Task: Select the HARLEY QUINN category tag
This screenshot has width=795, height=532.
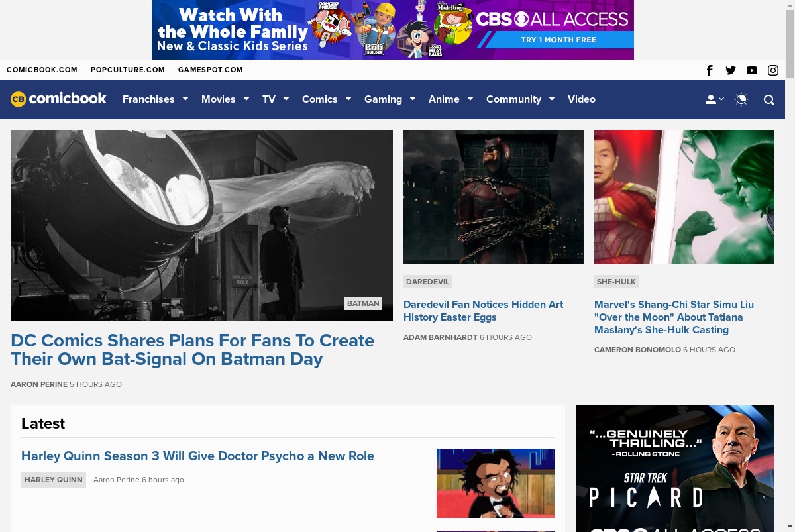Action: (x=54, y=480)
